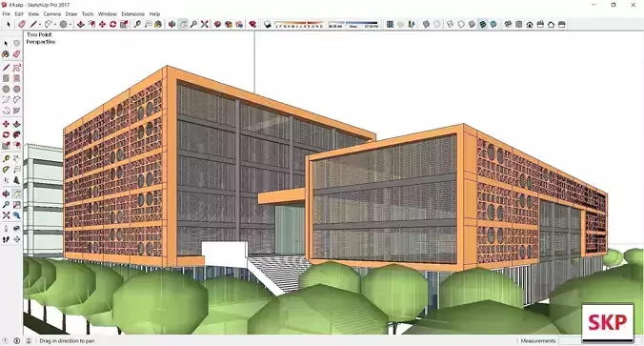Viewport: 644px width, 346px height.
Task: Open the View menu
Action: point(33,14)
